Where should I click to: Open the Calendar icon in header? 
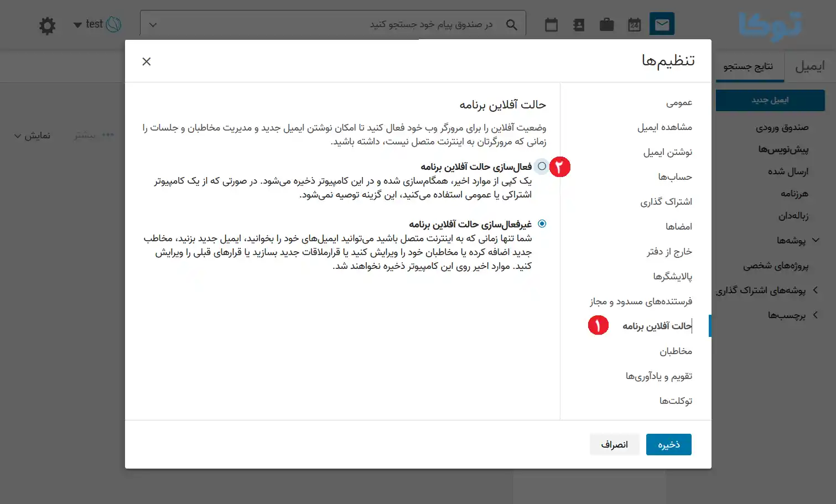point(634,24)
